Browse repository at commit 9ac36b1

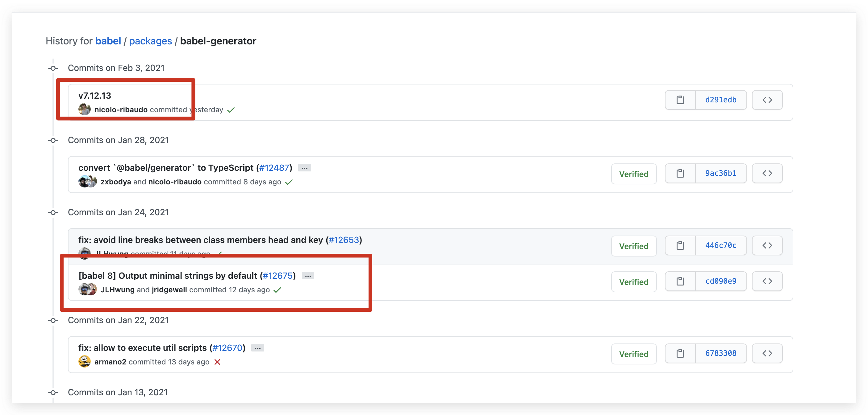point(767,173)
